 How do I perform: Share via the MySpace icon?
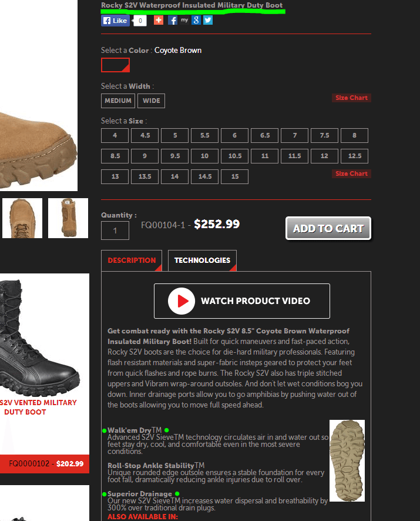[184, 20]
